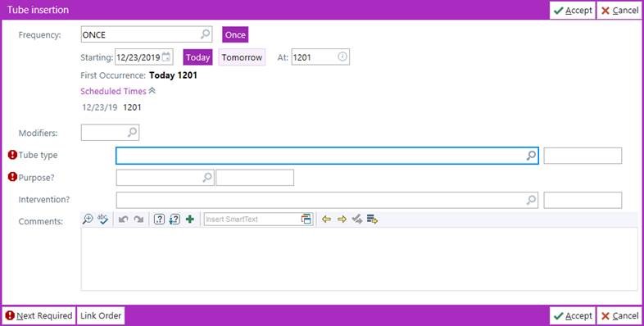Go to next field with right yellow arrow

342,220
